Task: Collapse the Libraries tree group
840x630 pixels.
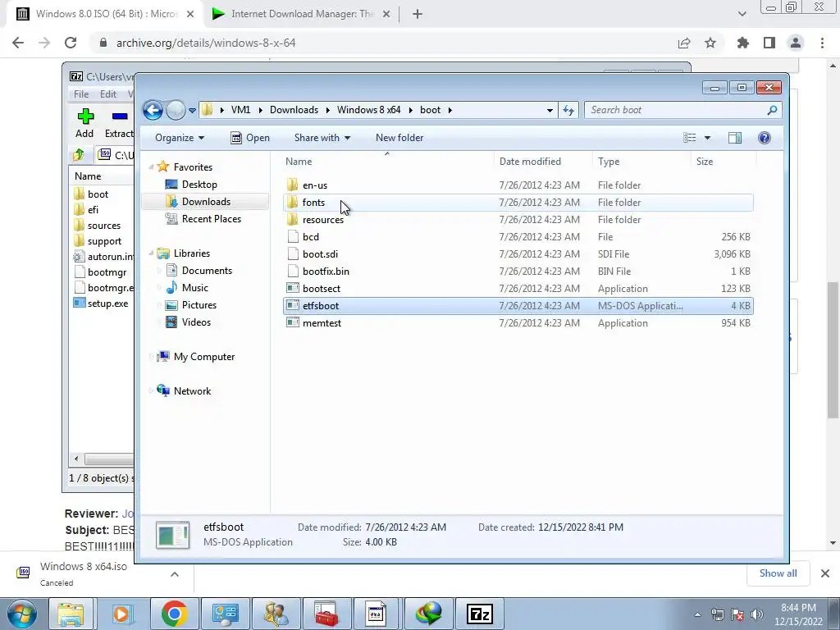Action: coord(152,253)
